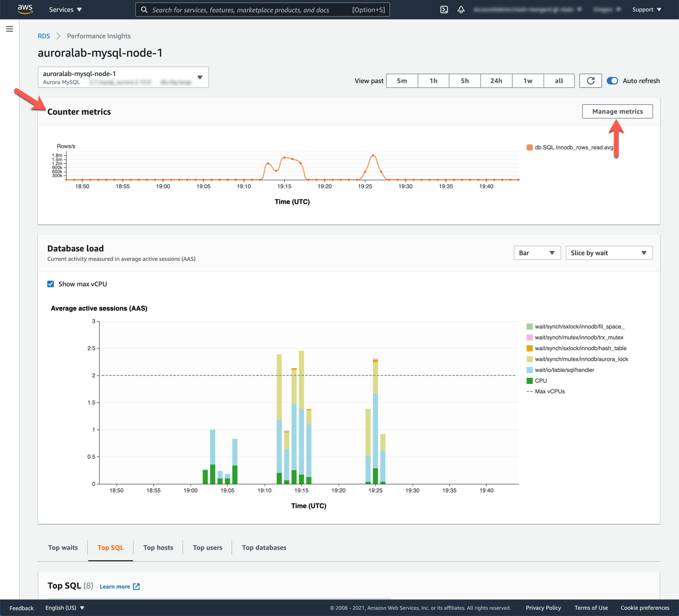Click the search magnifier icon

click(144, 10)
